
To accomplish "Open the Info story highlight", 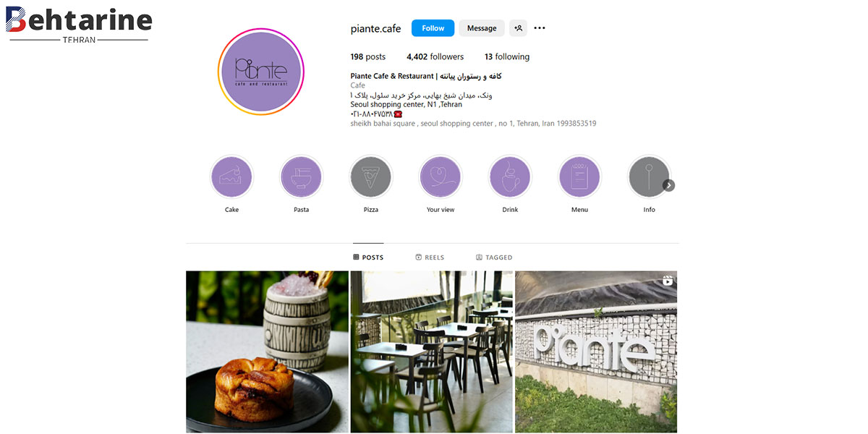I will pos(649,177).
